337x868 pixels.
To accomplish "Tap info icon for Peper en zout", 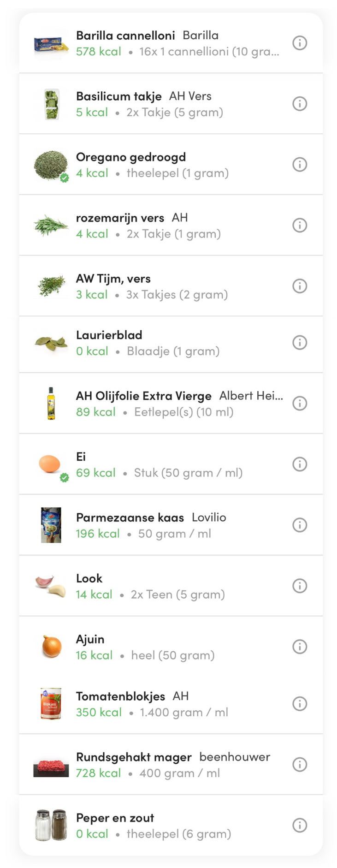I will [x=300, y=825].
